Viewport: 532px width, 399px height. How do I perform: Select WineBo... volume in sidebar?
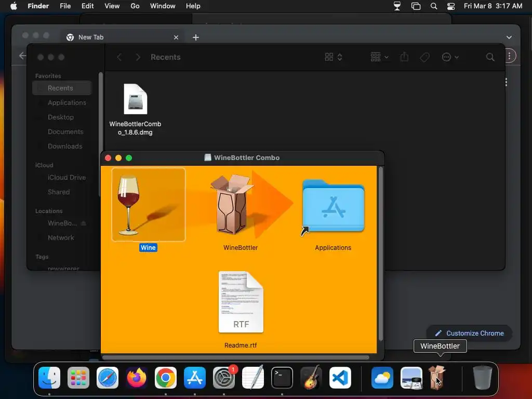tap(62, 223)
